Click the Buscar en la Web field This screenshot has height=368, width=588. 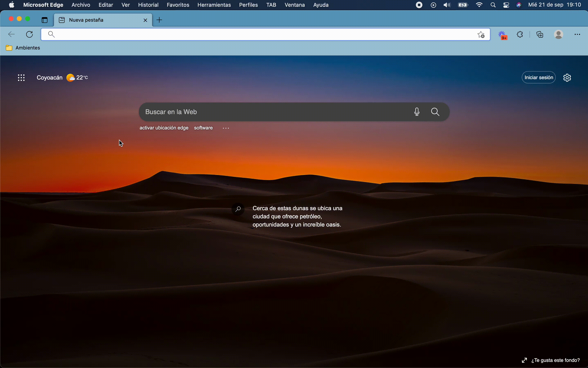tap(275, 112)
